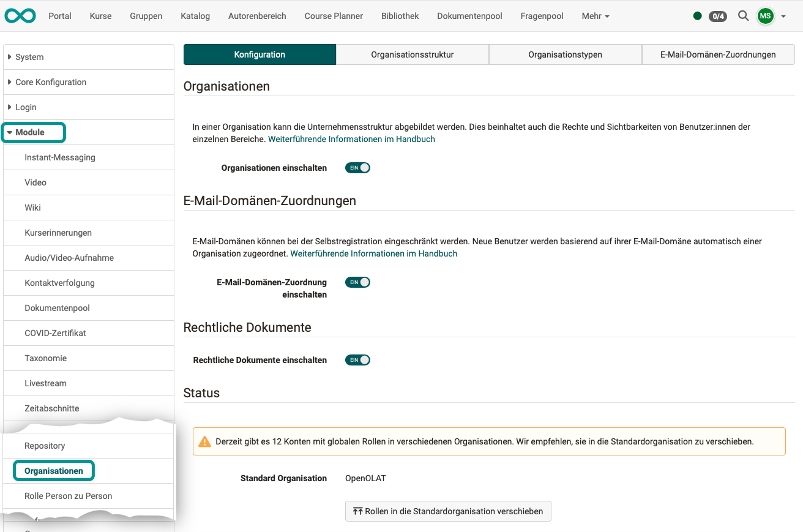The width and height of the screenshot is (803, 532).
Task: Open the search magnifier
Action: point(743,16)
